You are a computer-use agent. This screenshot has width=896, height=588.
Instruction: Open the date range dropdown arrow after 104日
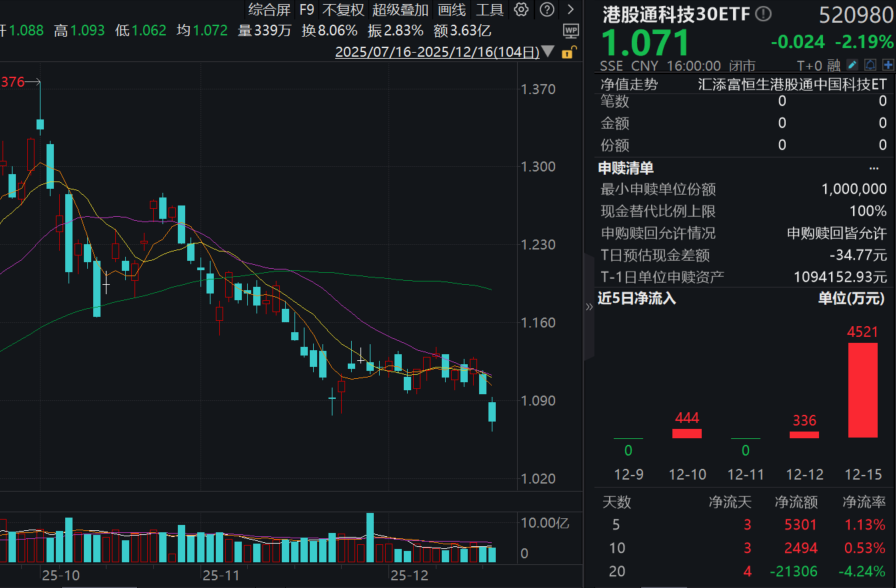pyautogui.click(x=548, y=50)
